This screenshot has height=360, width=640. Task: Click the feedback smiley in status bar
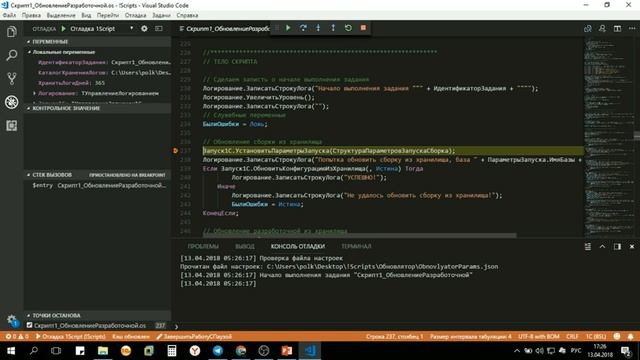[x=617, y=337]
